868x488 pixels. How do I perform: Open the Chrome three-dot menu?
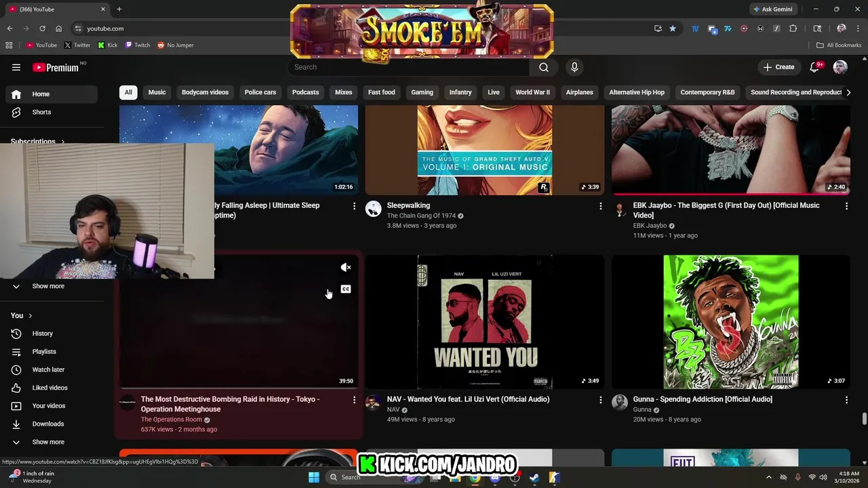coord(859,28)
